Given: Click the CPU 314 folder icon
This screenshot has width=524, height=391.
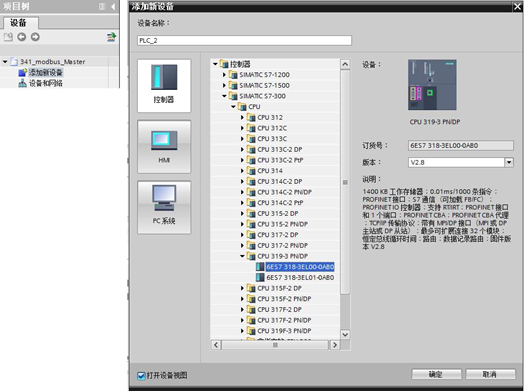Looking at the screenshot, I should point(251,171).
